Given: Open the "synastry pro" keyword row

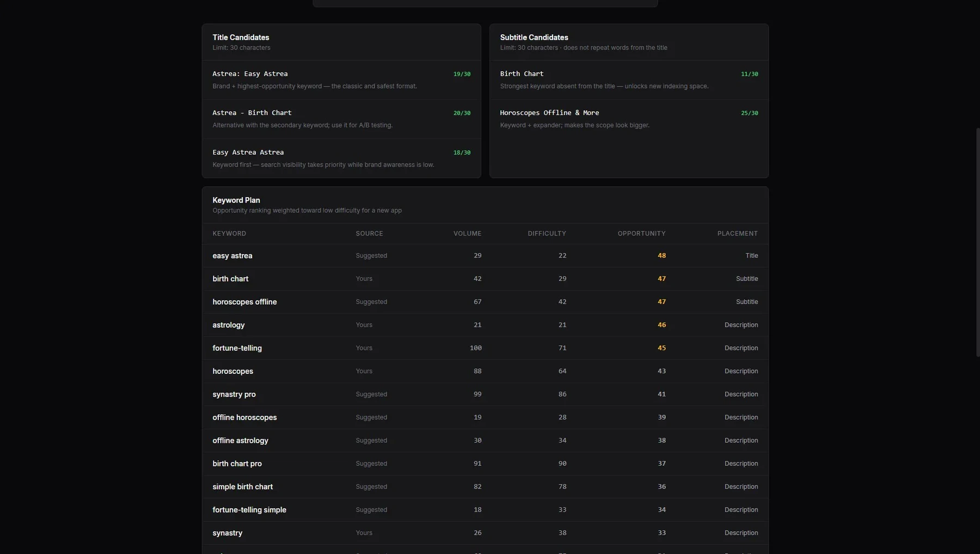Looking at the screenshot, I should pos(485,395).
